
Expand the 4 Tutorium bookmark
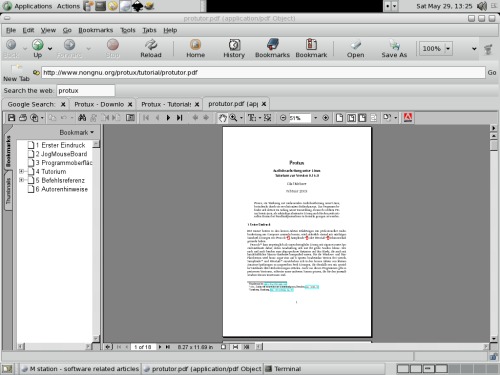pyautogui.click(x=21, y=171)
